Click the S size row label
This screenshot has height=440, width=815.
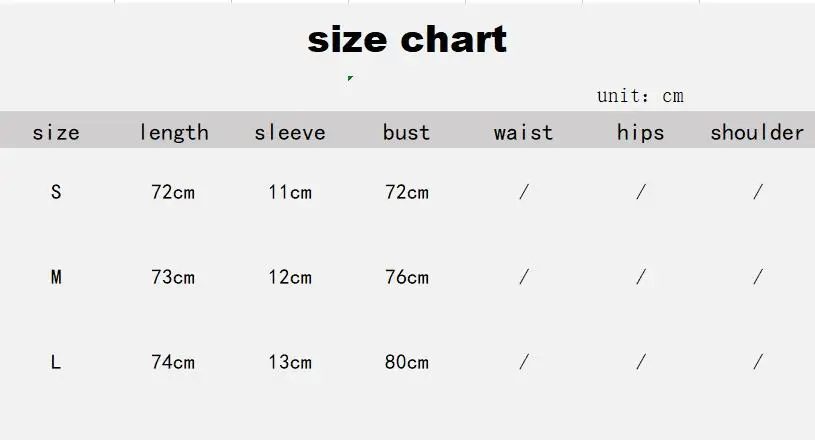56,192
